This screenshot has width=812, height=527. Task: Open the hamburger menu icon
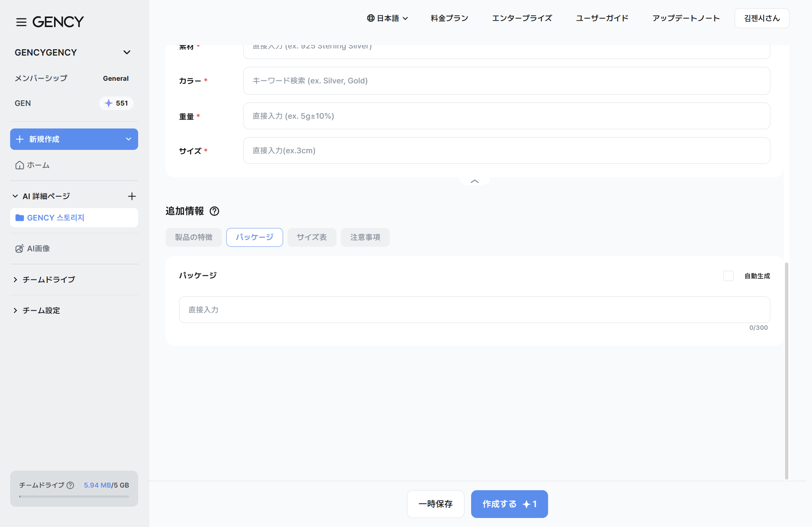(x=21, y=22)
